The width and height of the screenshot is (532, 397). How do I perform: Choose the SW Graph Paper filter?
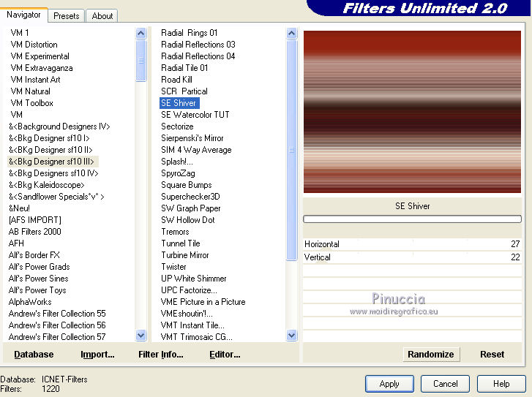click(191, 208)
